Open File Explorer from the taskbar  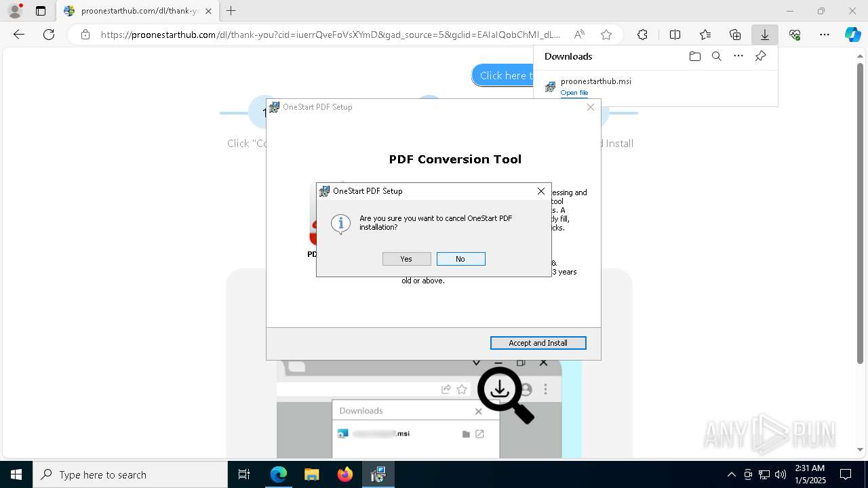coord(311,474)
